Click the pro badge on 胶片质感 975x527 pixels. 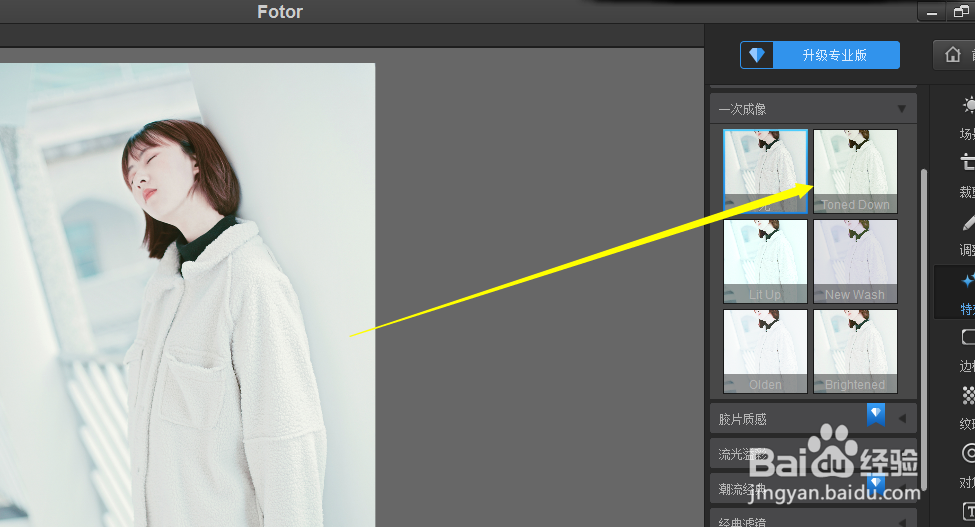click(876, 415)
